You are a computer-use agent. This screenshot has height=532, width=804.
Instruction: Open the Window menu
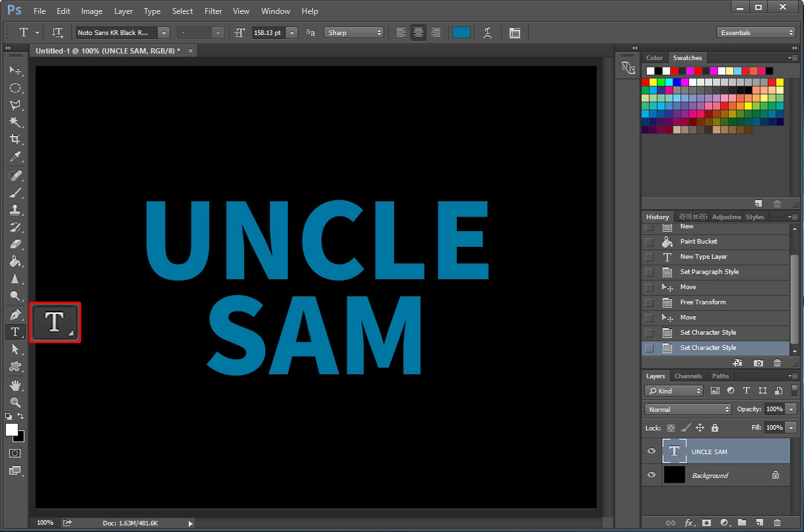[x=275, y=11]
